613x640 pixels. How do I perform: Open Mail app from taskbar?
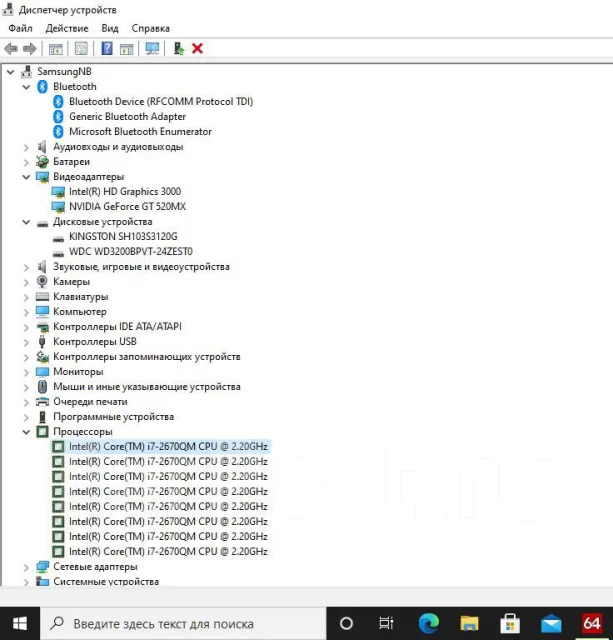tap(551, 624)
